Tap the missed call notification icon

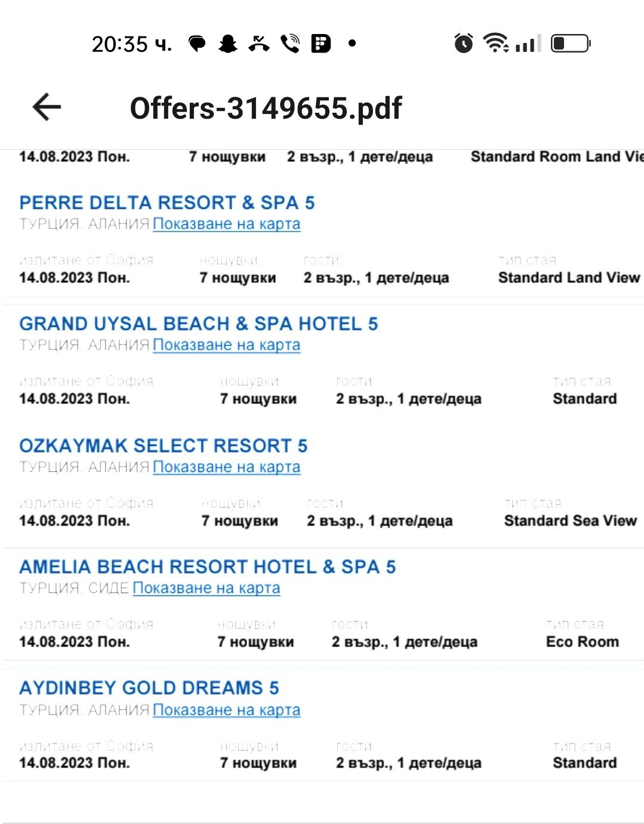(x=259, y=44)
